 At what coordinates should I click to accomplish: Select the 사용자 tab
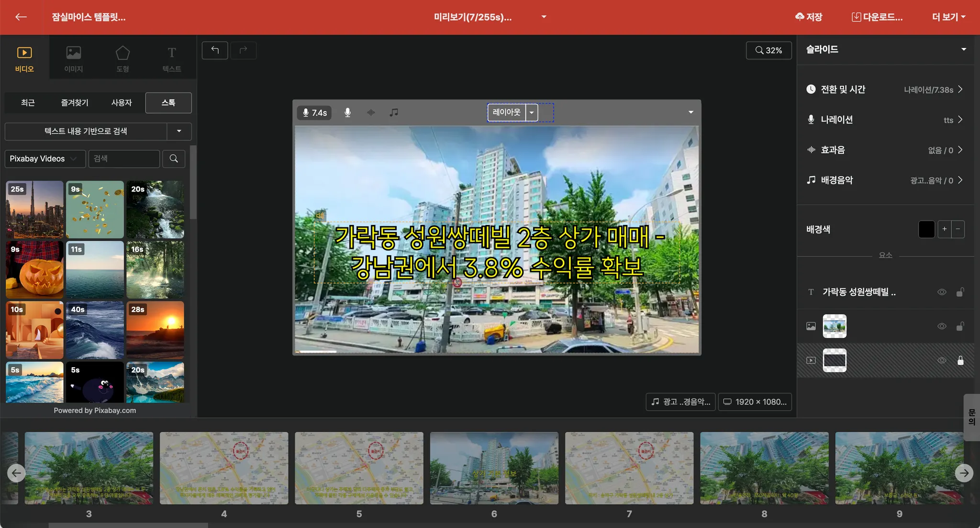(121, 102)
